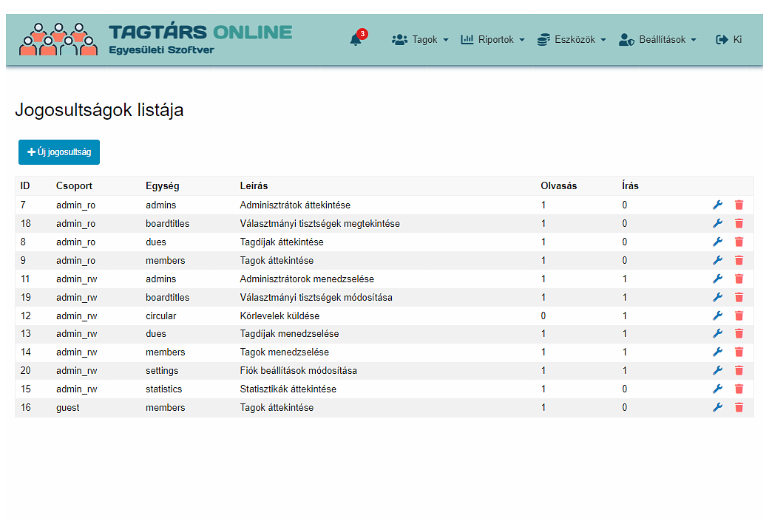Screen dimensions: 769x532
Task: Click the Leírás column header
Action: pyautogui.click(x=254, y=185)
